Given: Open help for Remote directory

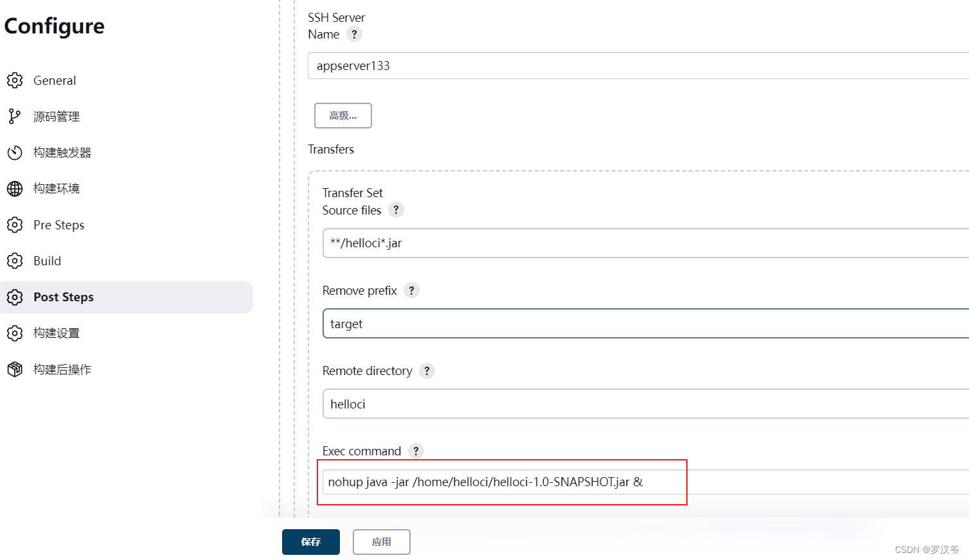Looking at the screenshot, I should click(x=427, y=371).
